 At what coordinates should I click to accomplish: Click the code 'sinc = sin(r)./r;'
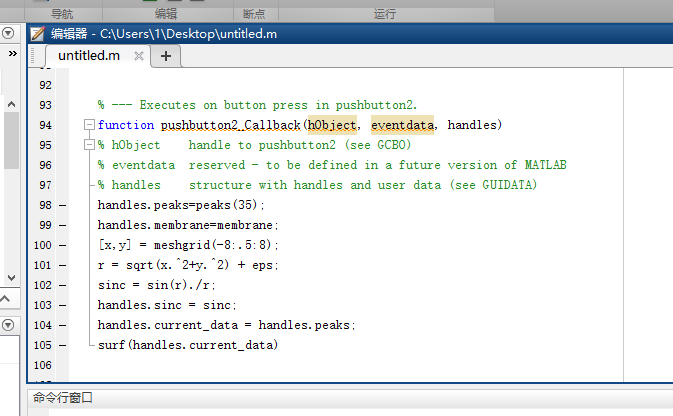tap(156, 285)
